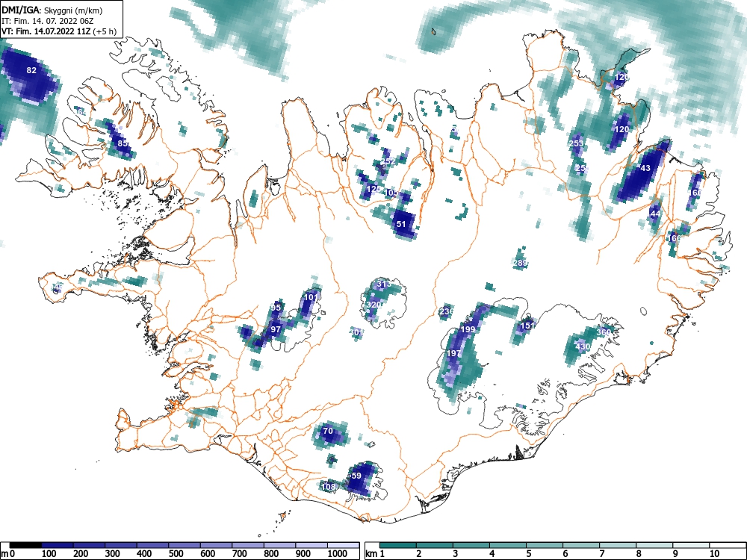Select the 43 value on the east patch
This screenshot has width=747, height=560.
645,168
